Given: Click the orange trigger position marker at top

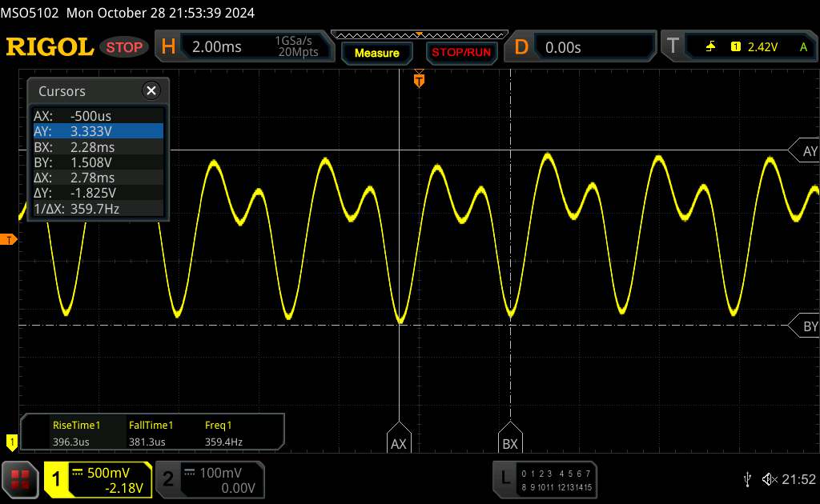Looking at the screenshot, I should tap(418, 81).
